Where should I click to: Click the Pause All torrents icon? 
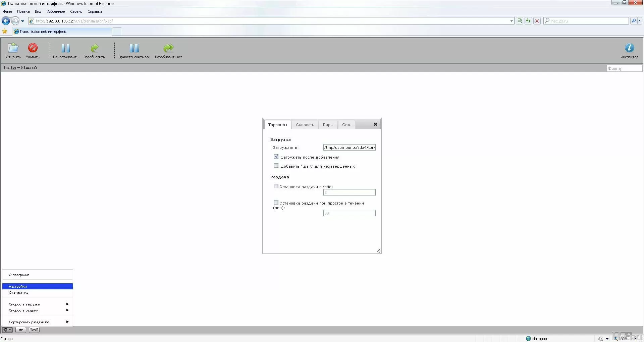click(134, 48)
